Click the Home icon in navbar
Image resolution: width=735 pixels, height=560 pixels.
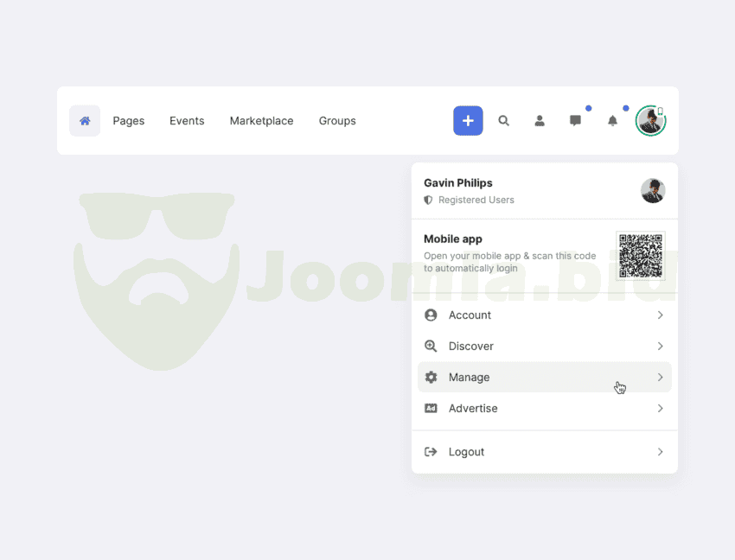tap(85, 121)
